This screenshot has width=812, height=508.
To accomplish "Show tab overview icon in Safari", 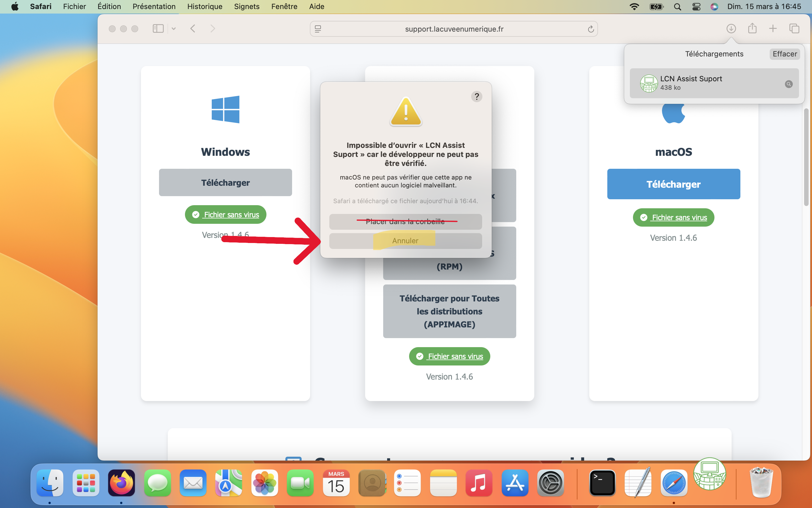I will pos(794,29).
